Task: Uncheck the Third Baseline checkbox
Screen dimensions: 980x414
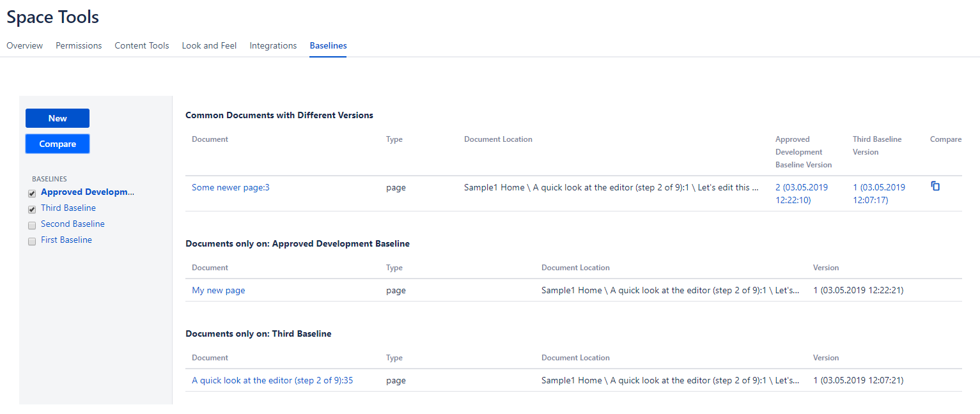Action: tap(32, 210)
